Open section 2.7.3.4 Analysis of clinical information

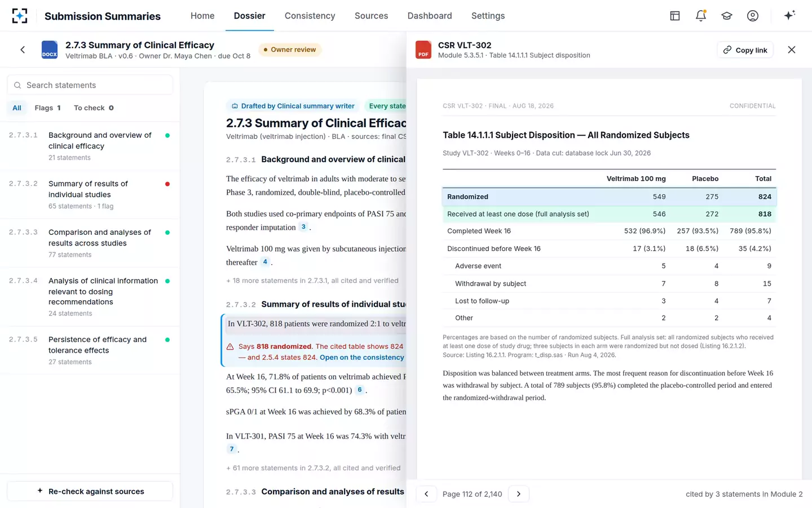pos(90,297)
